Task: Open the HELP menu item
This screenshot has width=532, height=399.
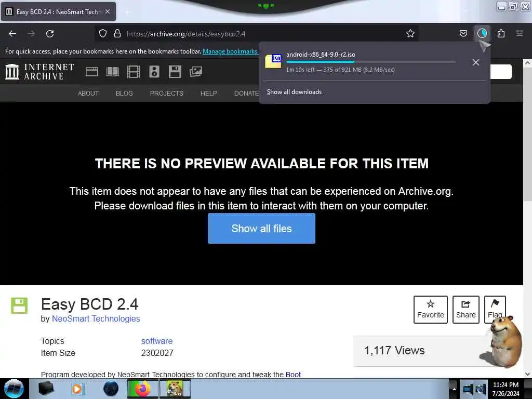Action: tap(209, 94)
